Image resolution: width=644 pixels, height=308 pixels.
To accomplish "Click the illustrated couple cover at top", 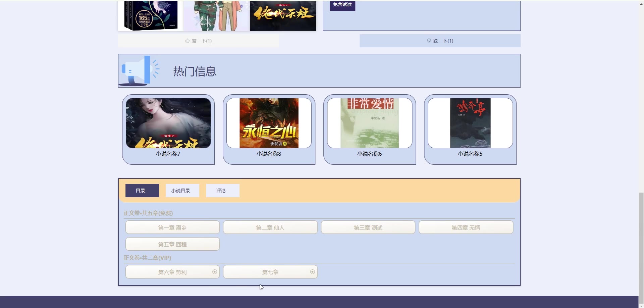I will click(x=217, y=15).
